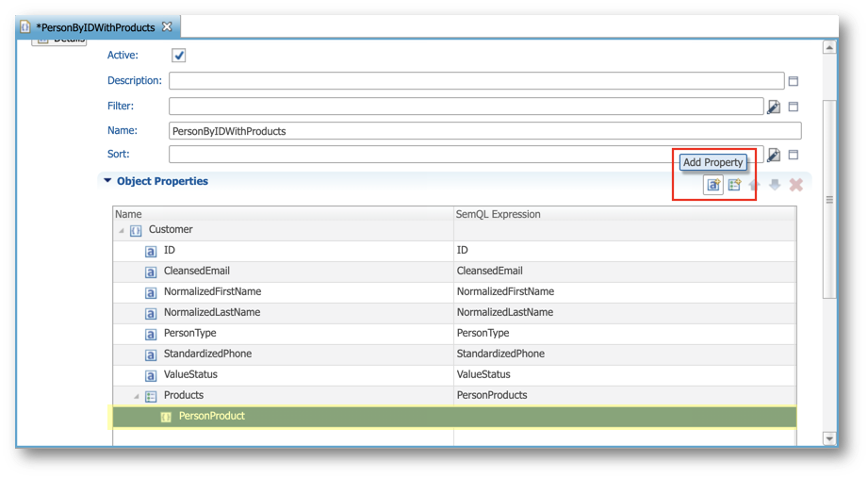Click the Add Property icon
The width and height of the screenshot is (868, 478).
pyautogui.click(x=713, y=185)
